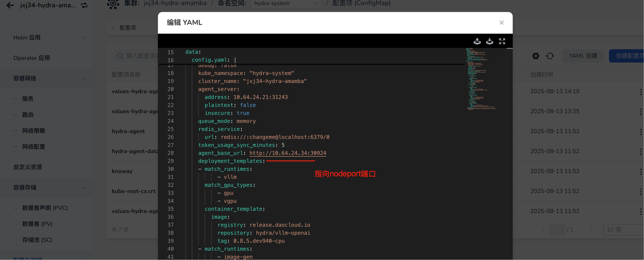Open the 10 项 page size dropdown
The width and height of the screenshot is (644, 260).
point(622,230)
